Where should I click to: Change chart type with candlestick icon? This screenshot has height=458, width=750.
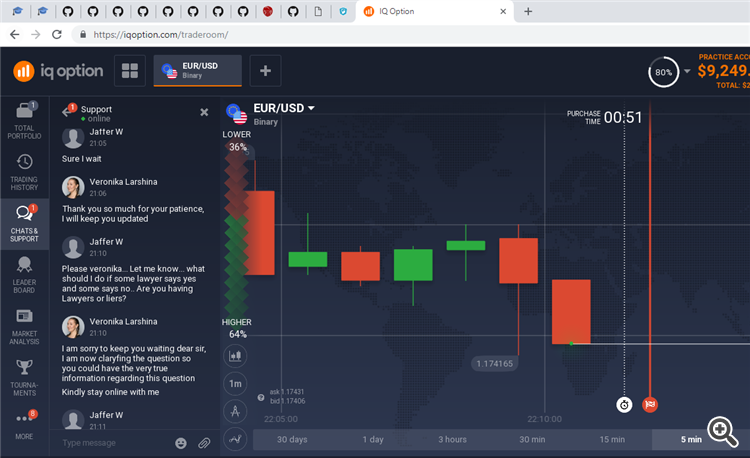pyautogui.click(x=235, y=356)
